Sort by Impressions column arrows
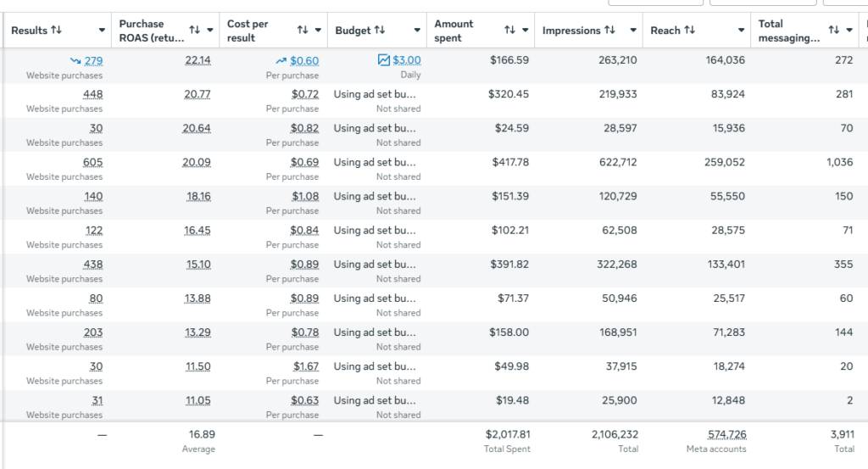This screenshot has width=868, height=469. pos(609,30)
